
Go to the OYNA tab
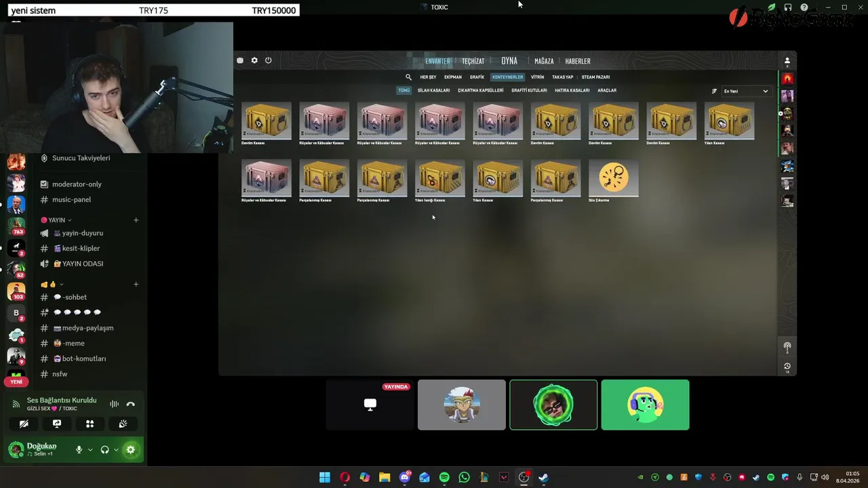pos(509,61)
